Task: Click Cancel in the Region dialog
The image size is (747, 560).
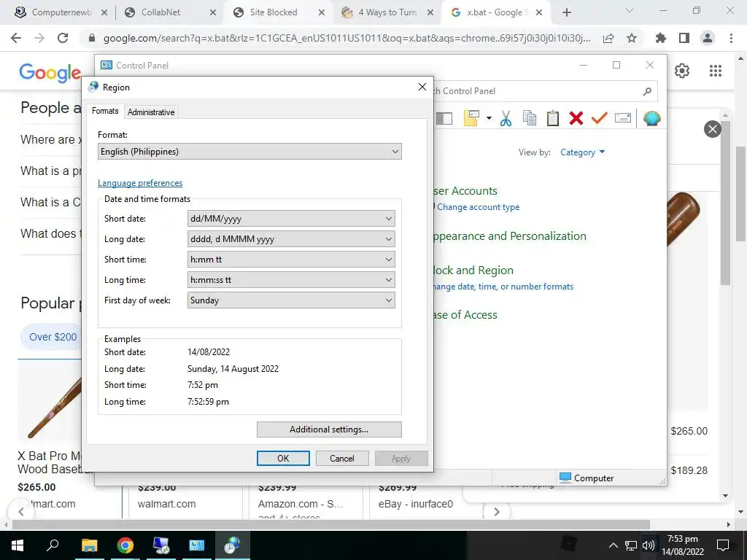Action: point(342,458)
